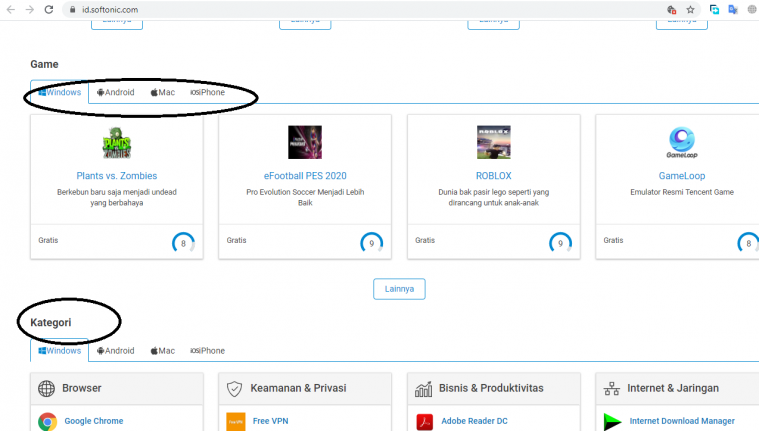Open the Plants vs. Zombies game icon
The height and width of the screenshot is (431, 759).
click(117, 142)
